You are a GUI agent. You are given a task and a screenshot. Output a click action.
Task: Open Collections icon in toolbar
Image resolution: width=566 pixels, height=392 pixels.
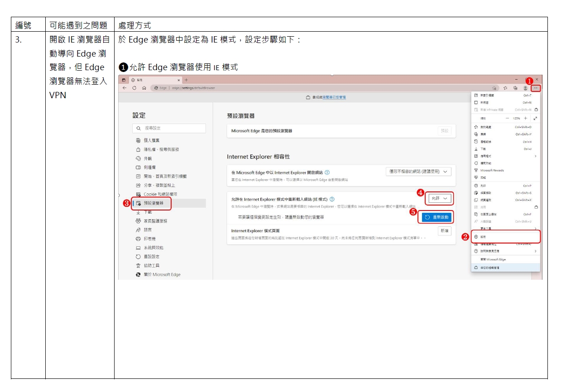click(x=515, y=88)
